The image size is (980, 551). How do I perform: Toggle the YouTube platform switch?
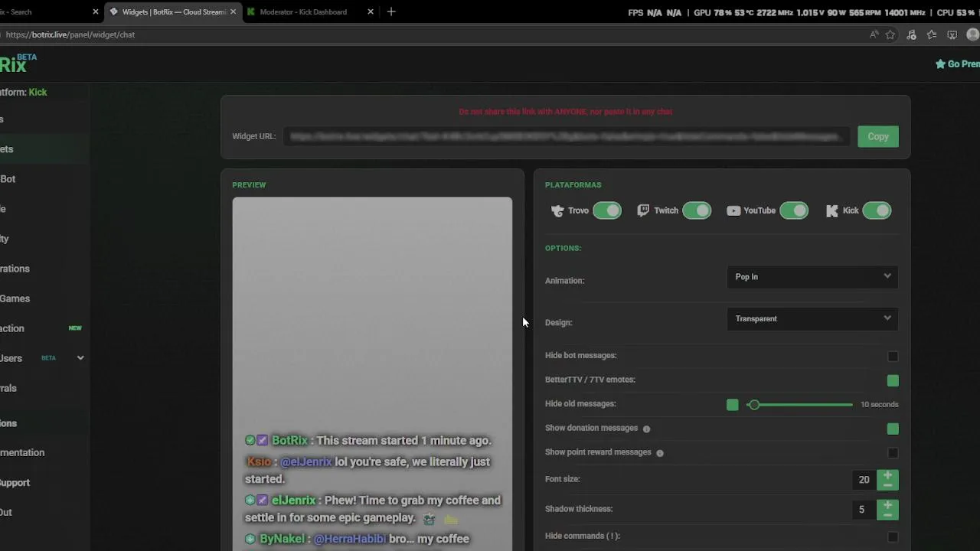coord(794,210)
